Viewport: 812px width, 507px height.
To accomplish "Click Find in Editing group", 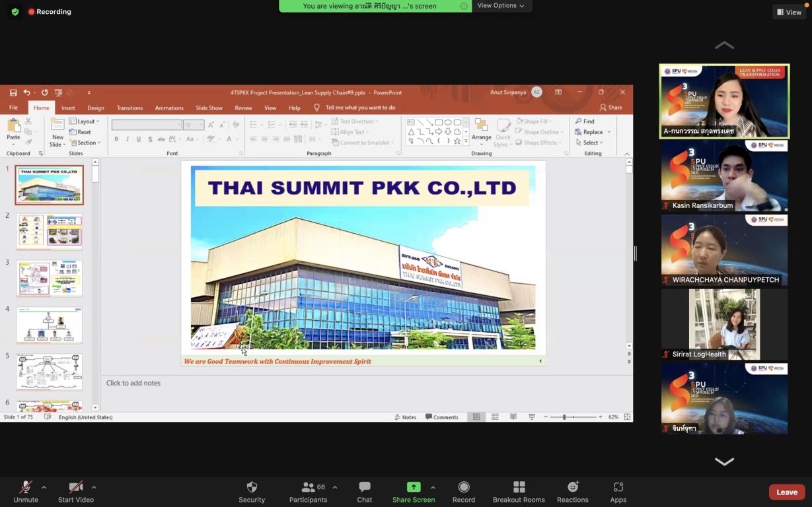I will 585,121.
